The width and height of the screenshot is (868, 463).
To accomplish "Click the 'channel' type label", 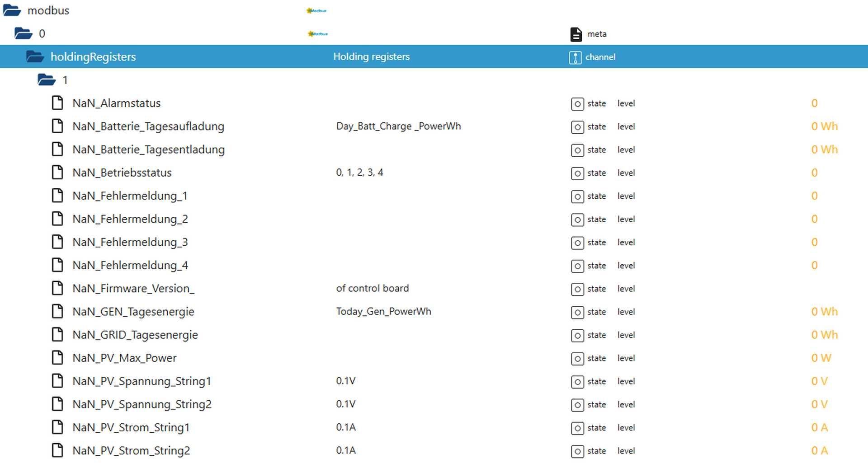I will click(x=600, y=57).
